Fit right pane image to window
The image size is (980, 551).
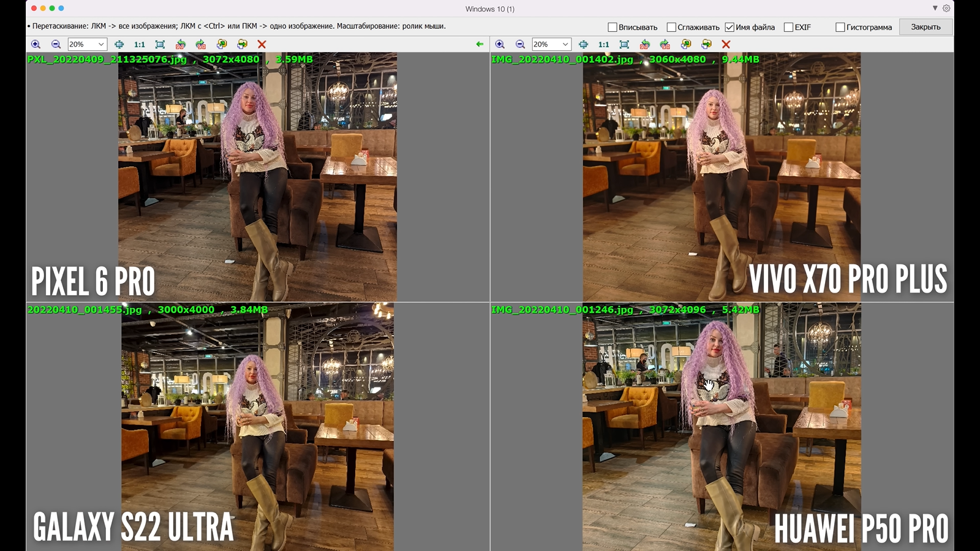[x=624, y=44]
